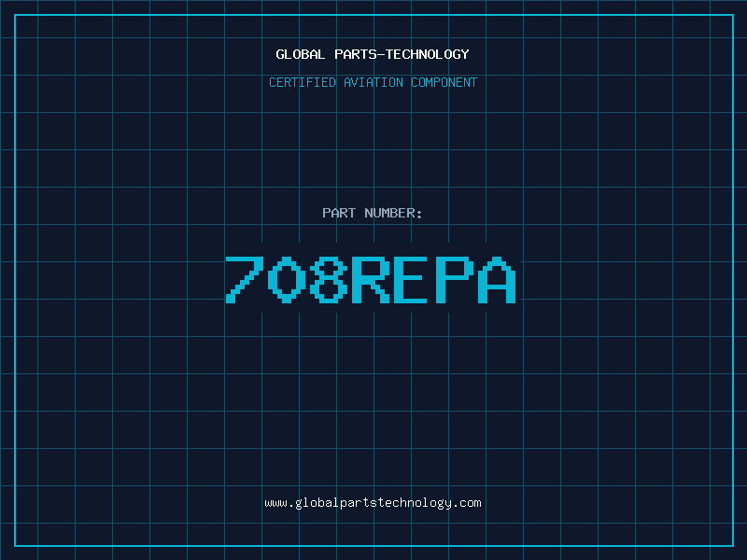The image size is (747, 560).
Task: Click the PART NUMBER: label
Action: coord(372,213)
